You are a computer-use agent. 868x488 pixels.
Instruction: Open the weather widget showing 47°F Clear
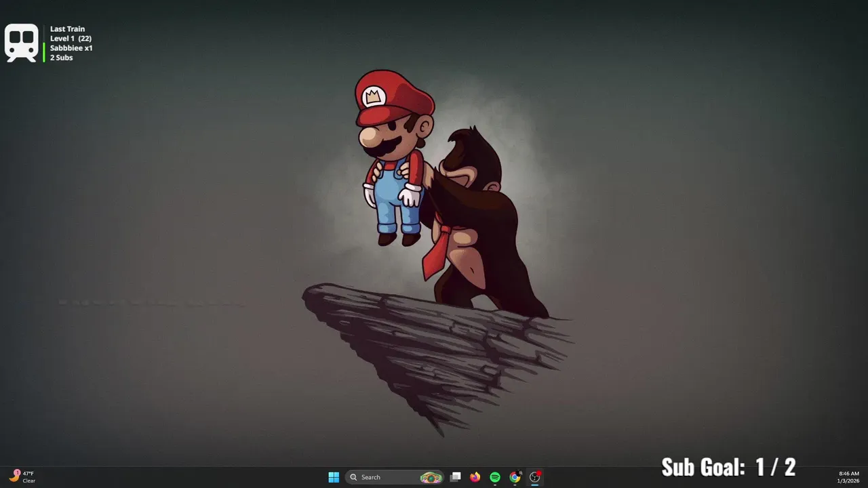click(x=22, y=477)
